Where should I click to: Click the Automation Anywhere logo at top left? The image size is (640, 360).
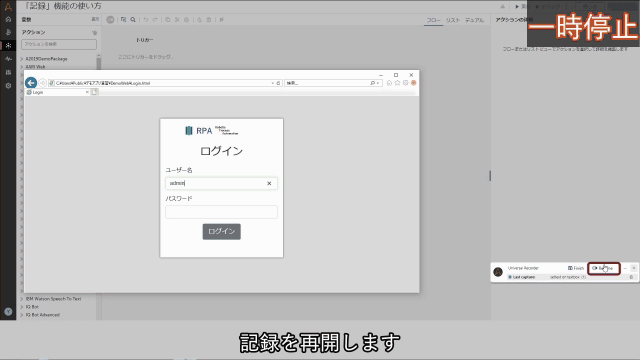[x=8, y=6]
